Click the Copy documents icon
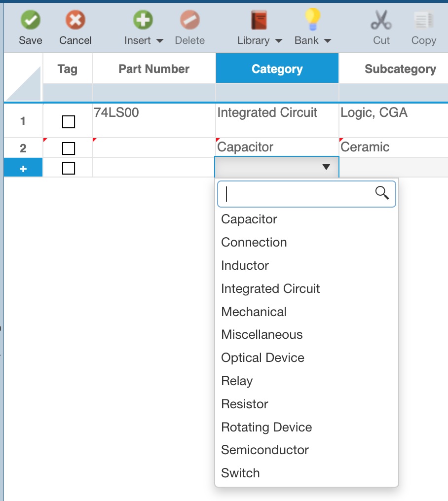This screenshot has height=501, width=448. (x=423, y=21)
